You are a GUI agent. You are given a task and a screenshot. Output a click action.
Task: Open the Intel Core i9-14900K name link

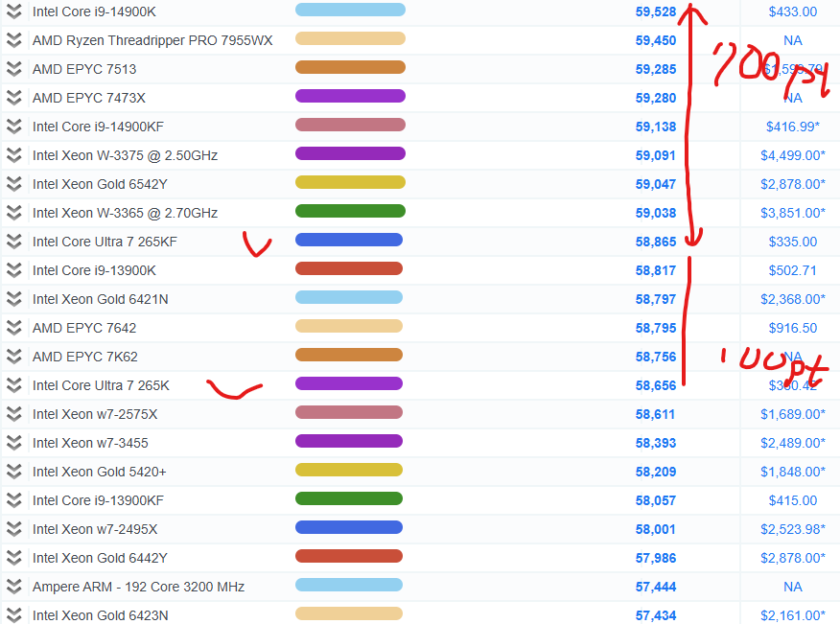pyautogui.click(x=94, y=12)
